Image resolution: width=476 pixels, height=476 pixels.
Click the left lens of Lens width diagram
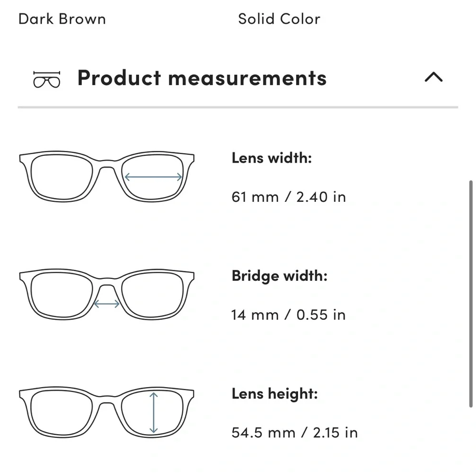pyautogui.click(x=61, y=177)
